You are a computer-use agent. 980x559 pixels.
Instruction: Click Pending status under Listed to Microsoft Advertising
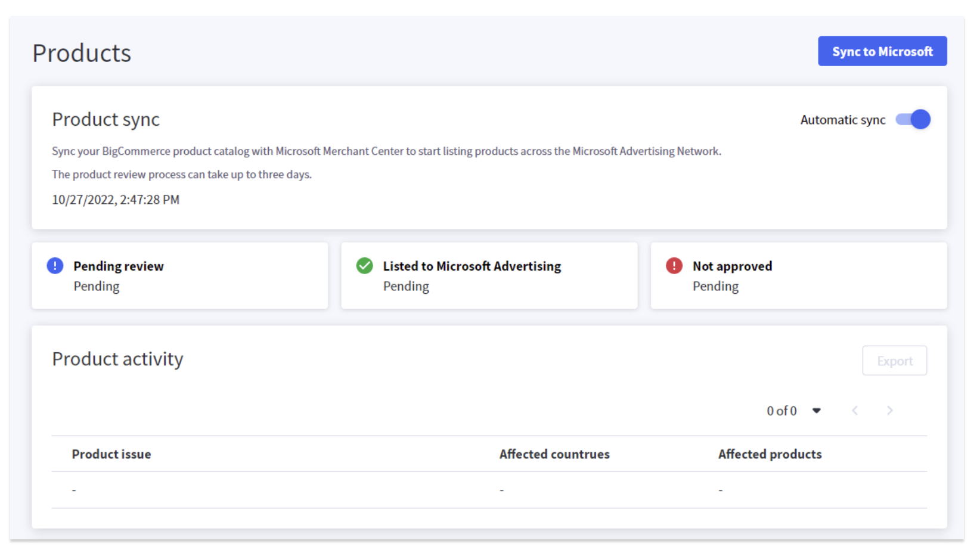click(x=406, y=287)
